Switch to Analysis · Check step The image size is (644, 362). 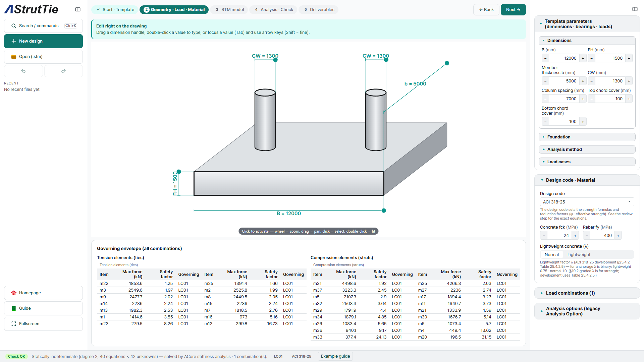(x=274, y=10)
